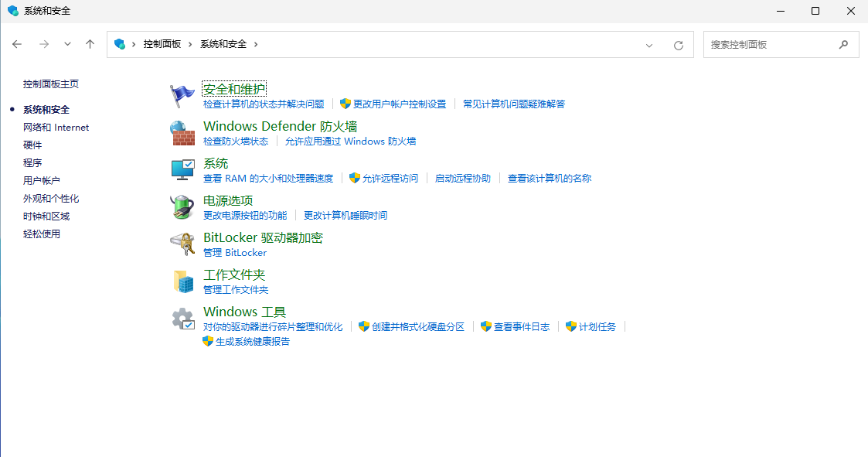Image resolution: width=868 pixels, height=457 pixels.
Task: Click 检查防火墙状态 link
Action: (x=236, y=142)
